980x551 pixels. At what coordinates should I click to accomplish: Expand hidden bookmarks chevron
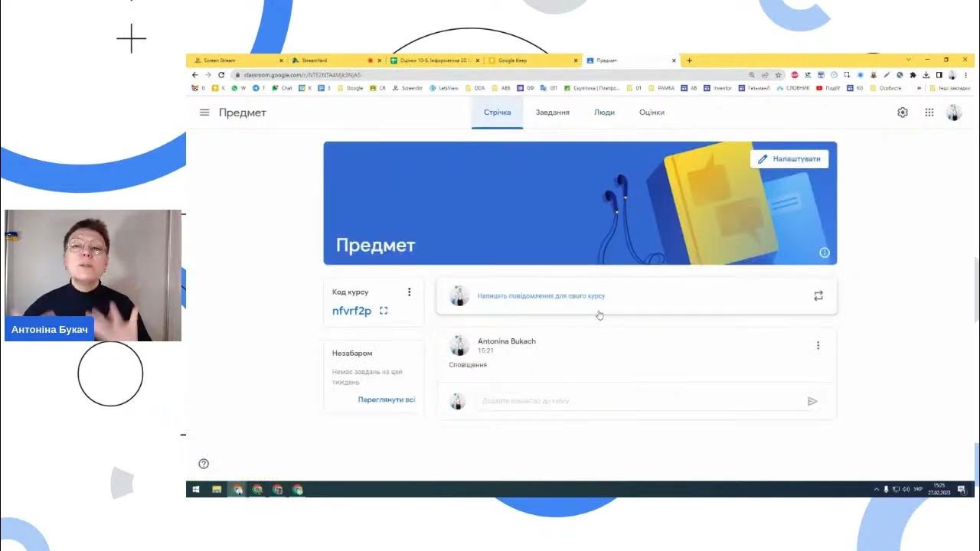click(919, 88)
